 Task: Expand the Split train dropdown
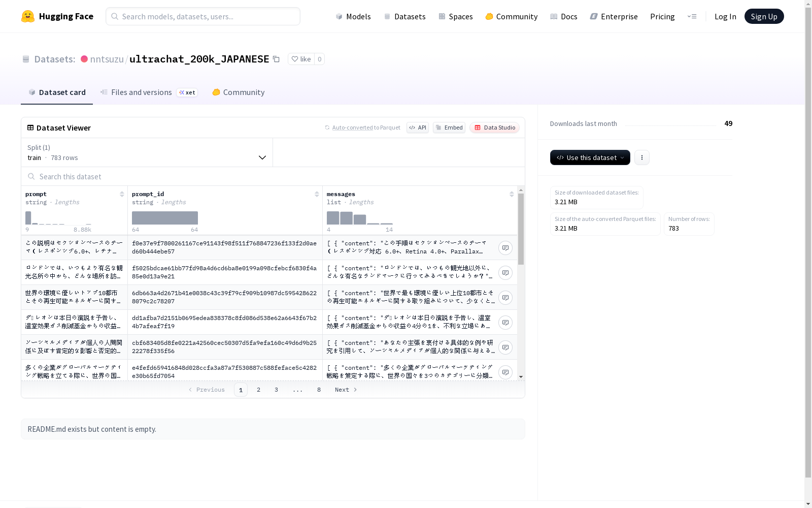click(x=147, y=152)
